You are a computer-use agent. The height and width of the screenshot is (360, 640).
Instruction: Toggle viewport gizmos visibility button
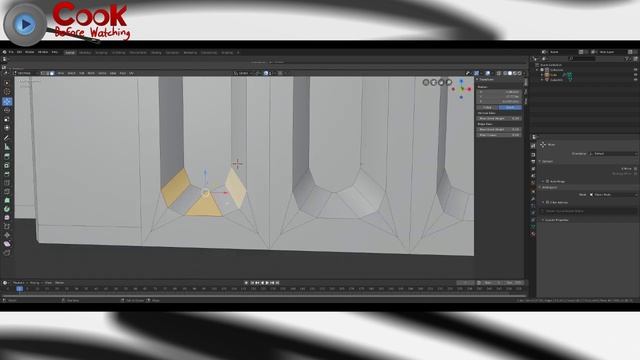476,73
